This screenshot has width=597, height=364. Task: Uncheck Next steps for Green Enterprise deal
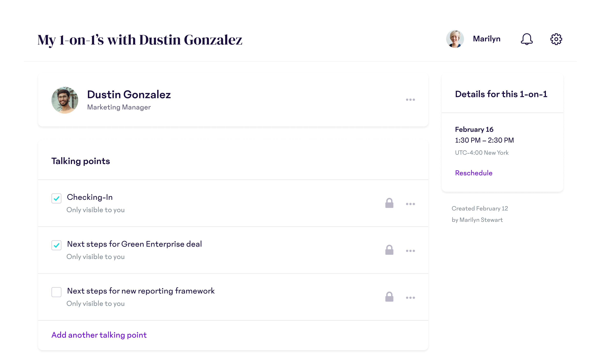56,245
